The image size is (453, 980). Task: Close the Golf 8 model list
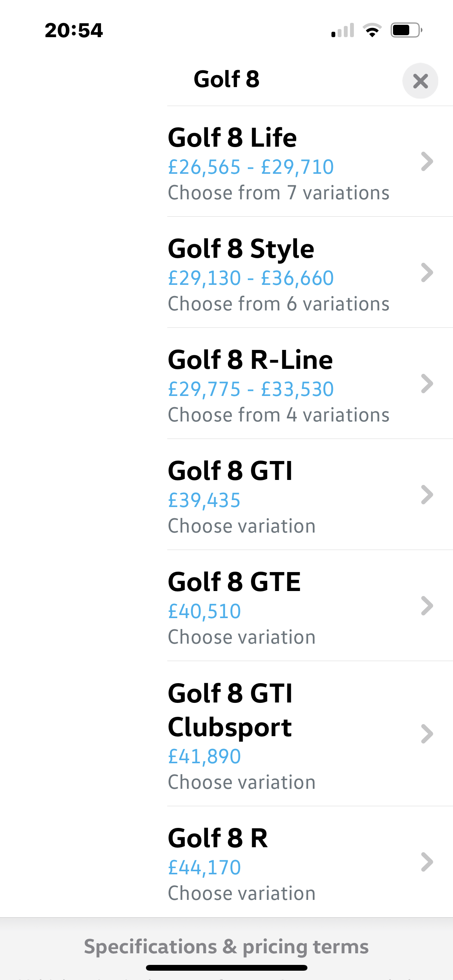420,81
